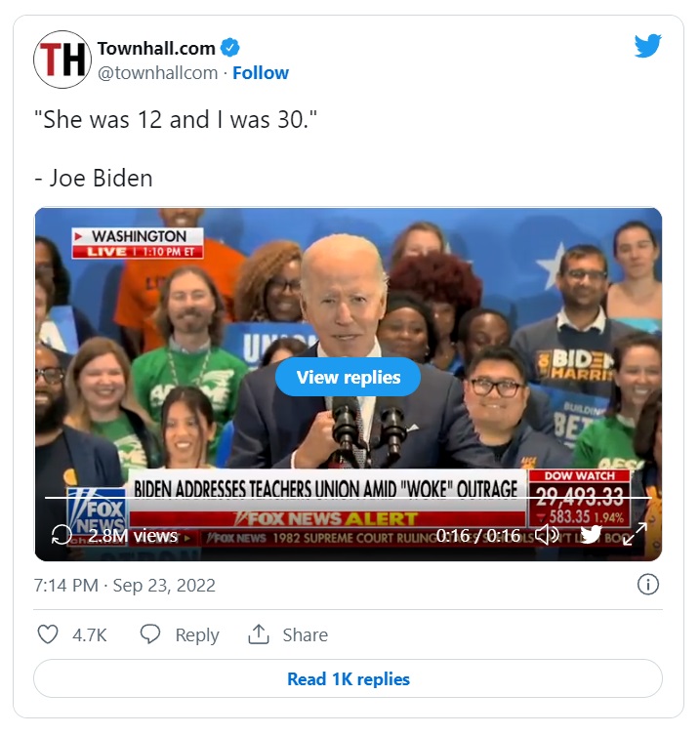Screen dimensions: 700x735
Task: Click the video progress bar
Action: [x=348, y=498]
